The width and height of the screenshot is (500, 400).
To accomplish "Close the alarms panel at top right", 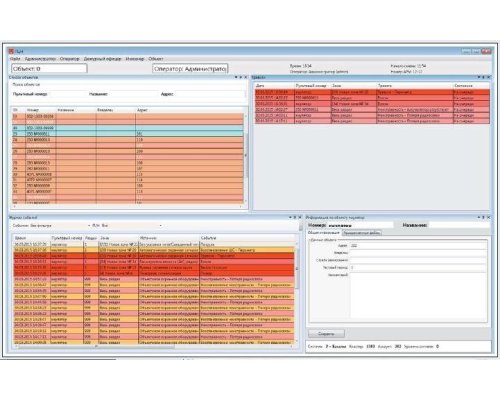I will (x=489, y=77).
